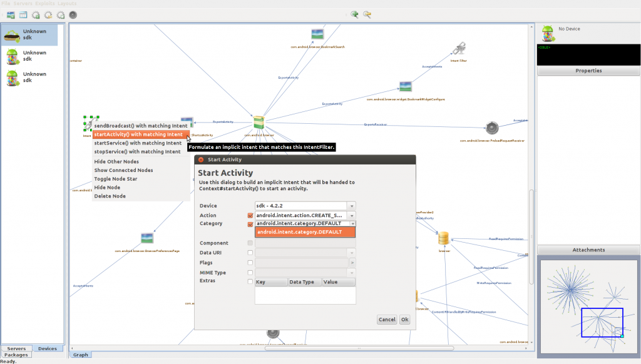Open the File menu

click(x=6, y=3)
